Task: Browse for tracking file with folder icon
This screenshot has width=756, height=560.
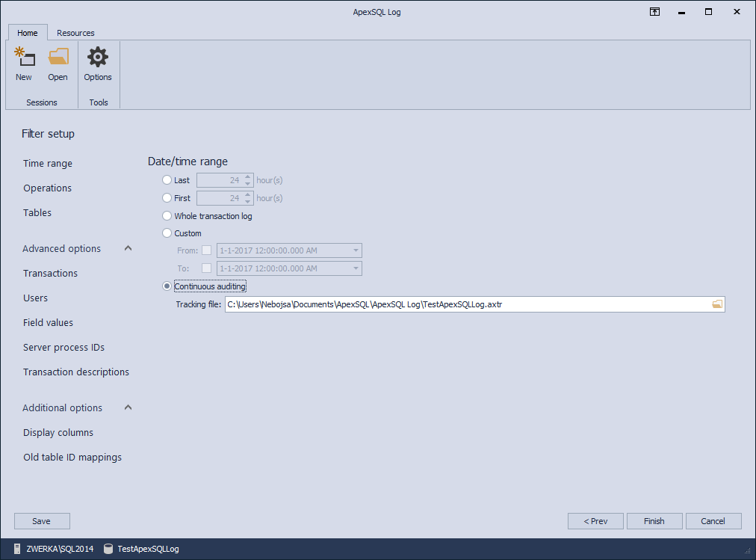Action: tap(717, 304)
